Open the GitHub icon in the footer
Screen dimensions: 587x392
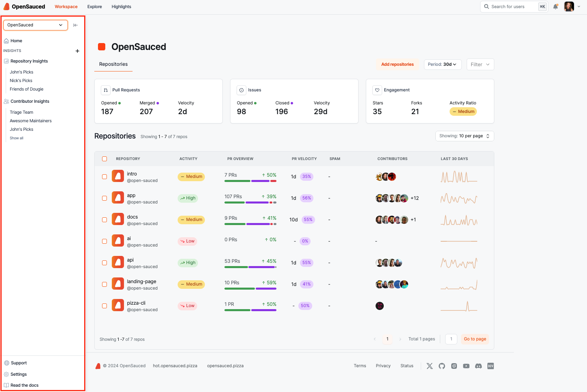click(442, 366)
